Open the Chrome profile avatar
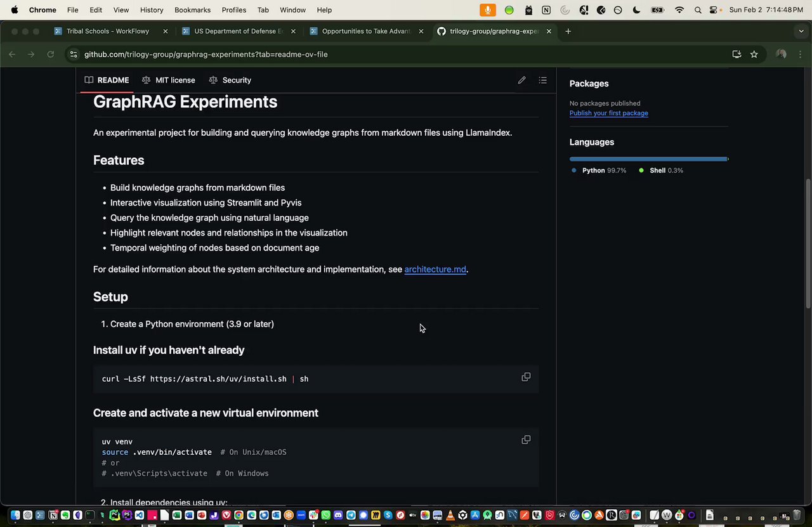812x527 pixels. pos(781,55)
